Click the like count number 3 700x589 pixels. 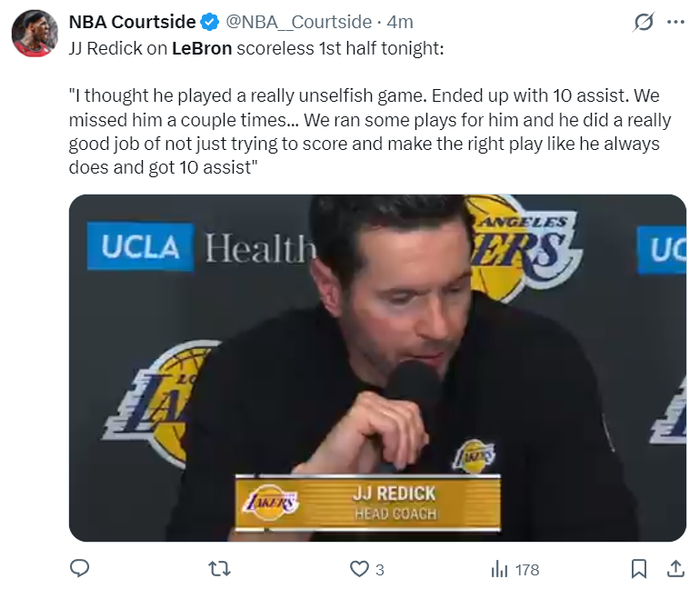(380, 569)
